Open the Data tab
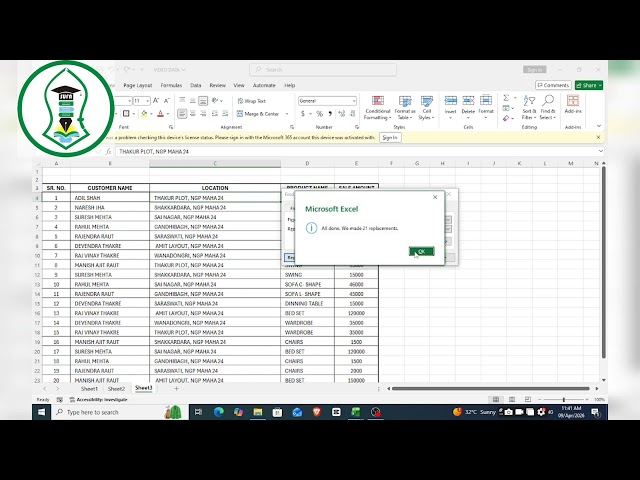 point(196,85)
